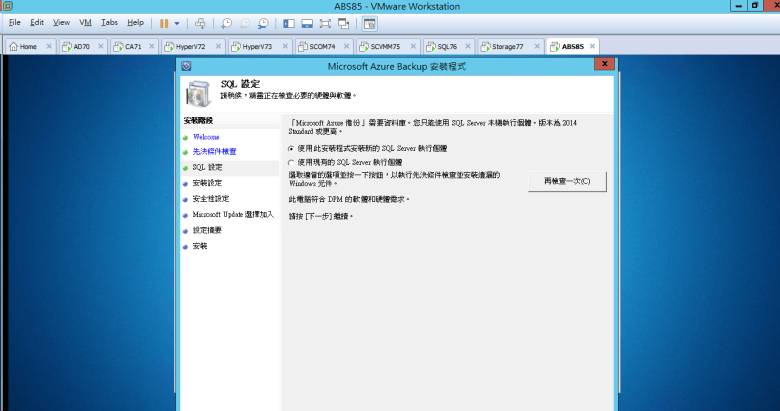This screenshot has height=411, width=780.
Task: Open the power options dropdown arrow
Action: (x=177, y=22)
